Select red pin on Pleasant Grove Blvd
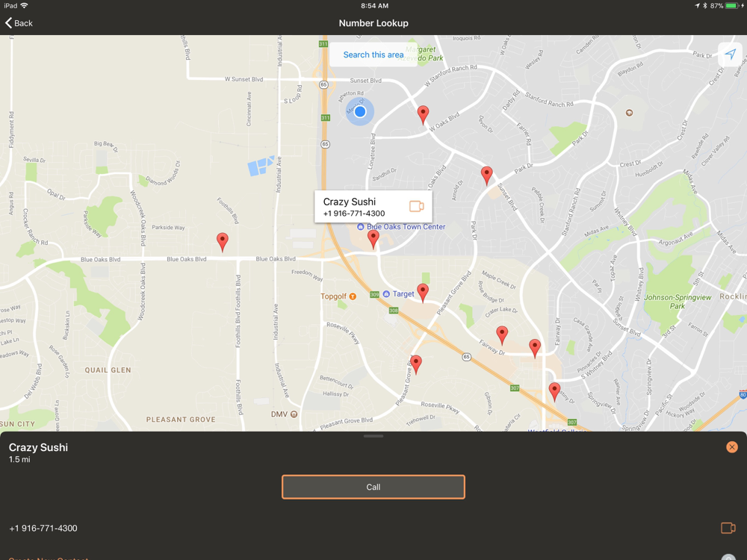Screen dimensions: 747x560 (416, 364)
